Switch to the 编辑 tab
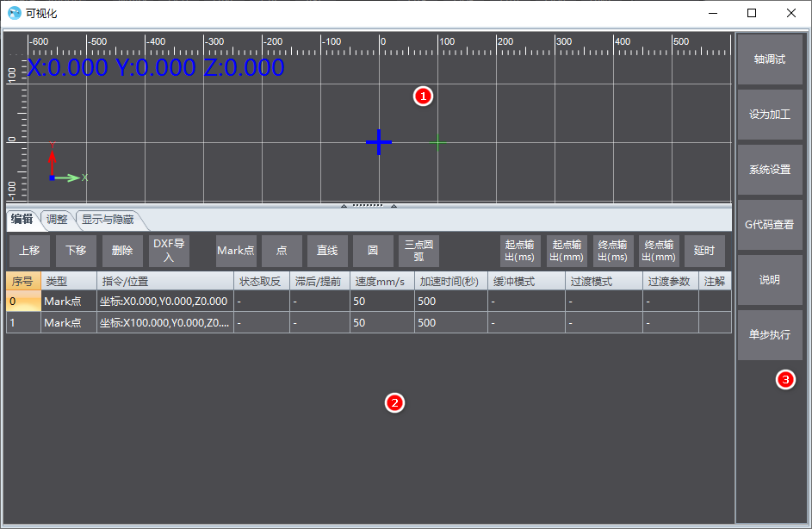This screenshot has height=529, width=812. 22,220
